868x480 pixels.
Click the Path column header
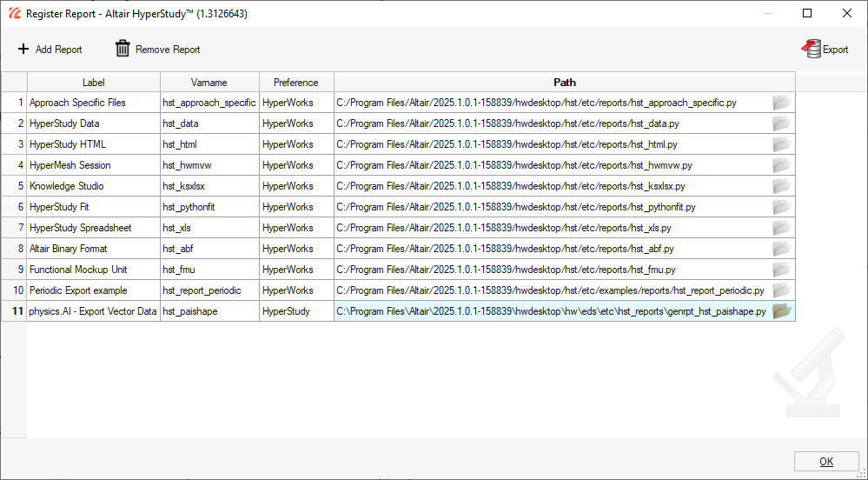click(565, 83)
